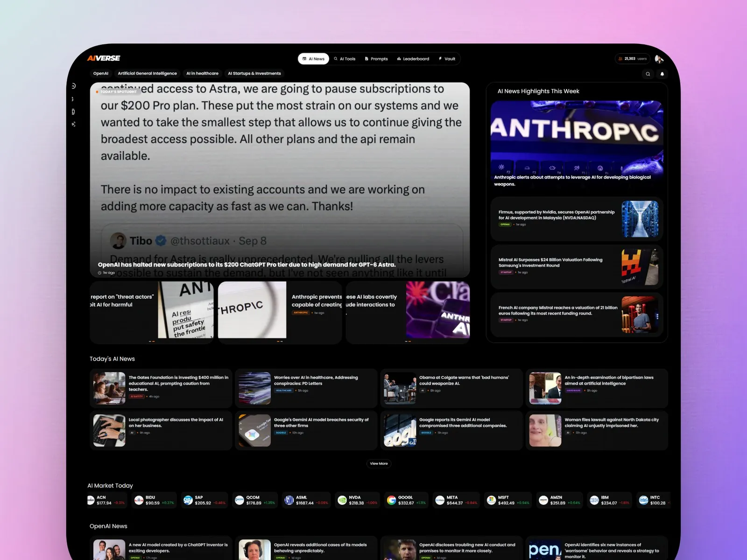Click the IBM stock logo

click(x=594, y=500)
